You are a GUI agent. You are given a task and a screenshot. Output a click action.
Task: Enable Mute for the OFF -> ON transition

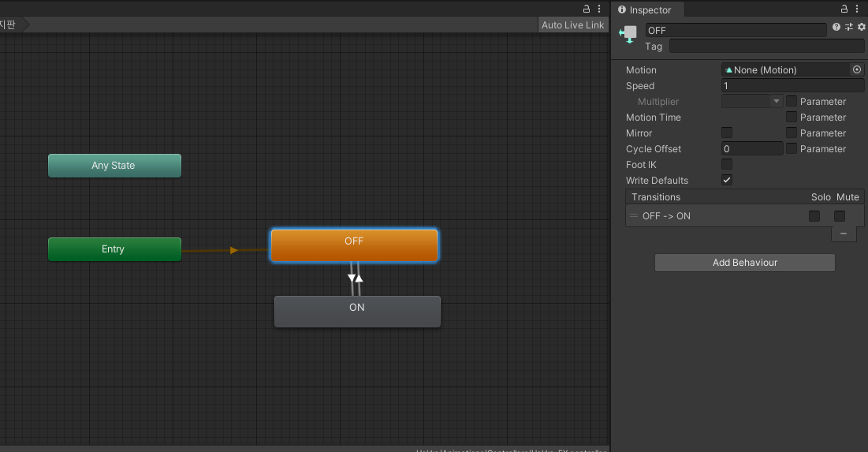[840, 216]
